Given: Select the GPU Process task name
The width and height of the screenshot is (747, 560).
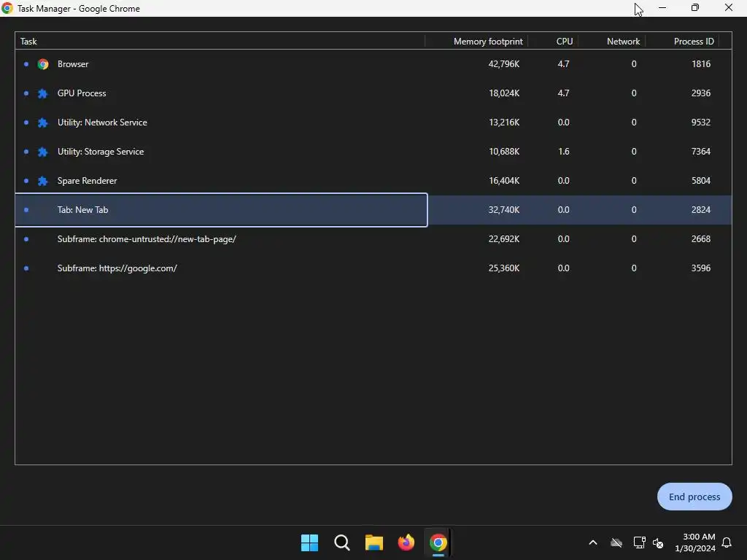Looking at the screenshot, I should tap(82, 93).
